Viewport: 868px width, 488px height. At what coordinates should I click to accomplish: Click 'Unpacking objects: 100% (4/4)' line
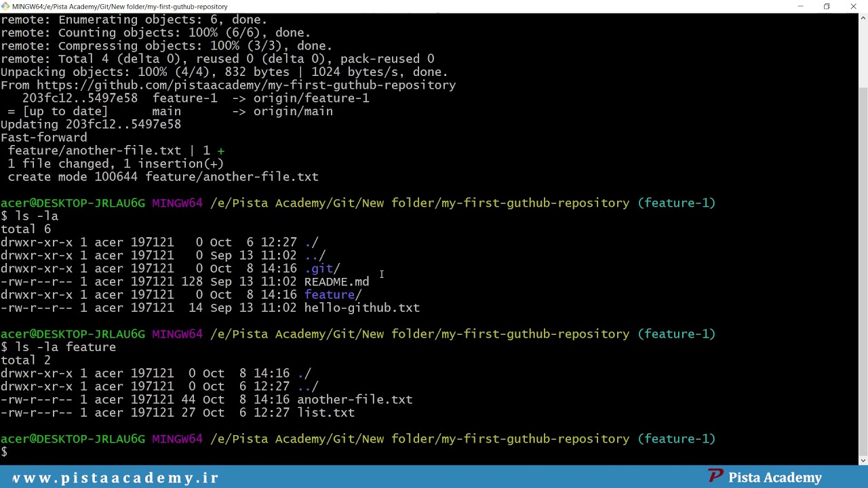224,72
